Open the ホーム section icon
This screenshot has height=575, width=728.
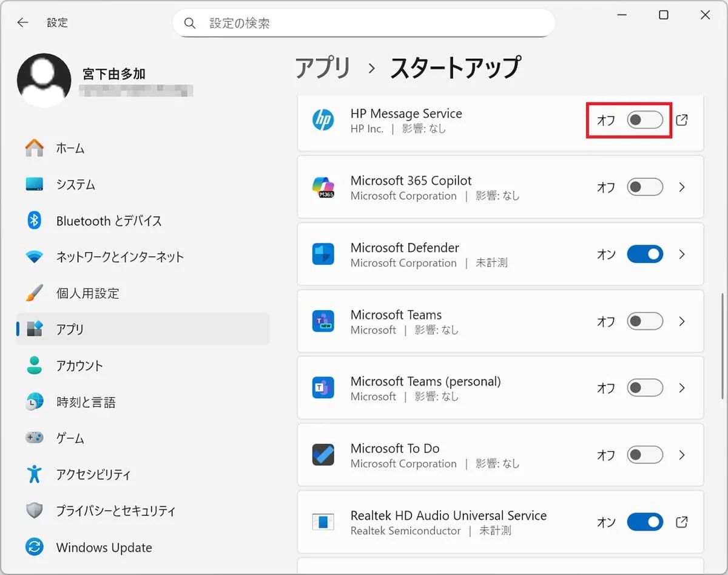pyautogui.click(x=34, y=148)
